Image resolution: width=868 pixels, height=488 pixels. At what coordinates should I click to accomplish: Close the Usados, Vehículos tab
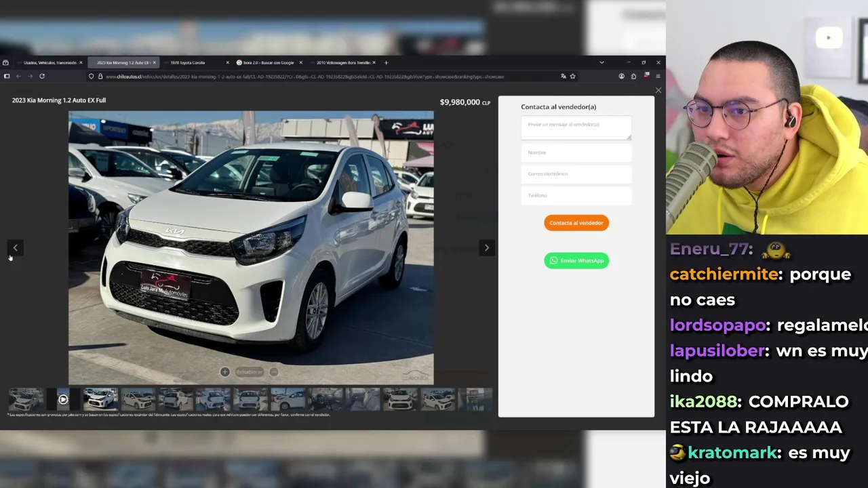(x=81, y=62)
